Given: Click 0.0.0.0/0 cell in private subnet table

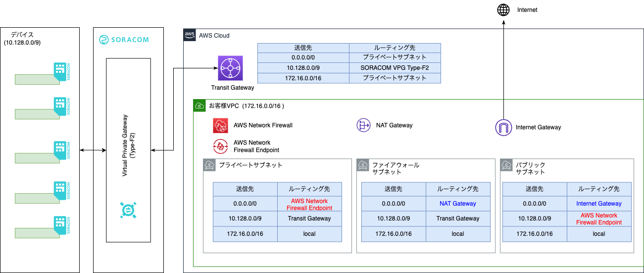Looking at the screenshot, I should point(245,204).
